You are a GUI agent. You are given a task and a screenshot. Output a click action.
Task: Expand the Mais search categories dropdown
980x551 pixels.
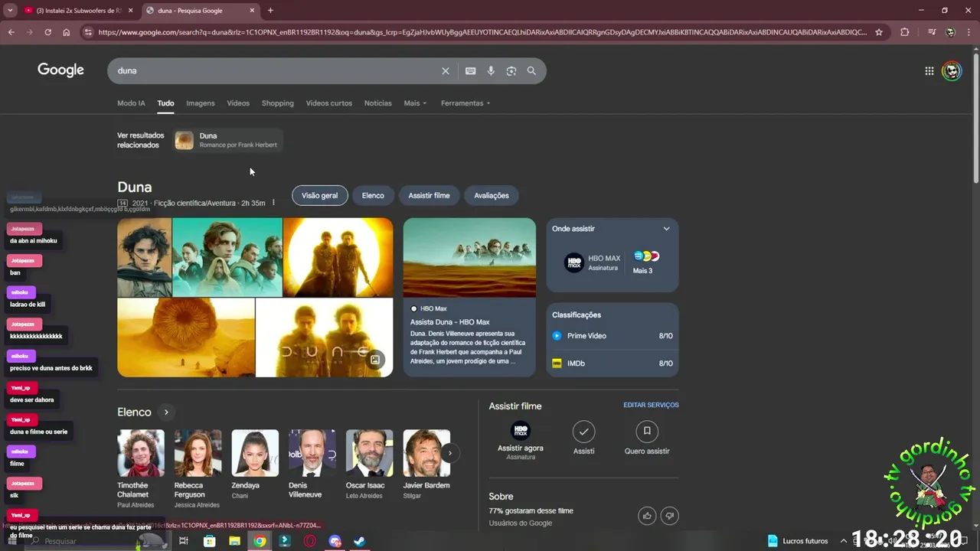415,103
